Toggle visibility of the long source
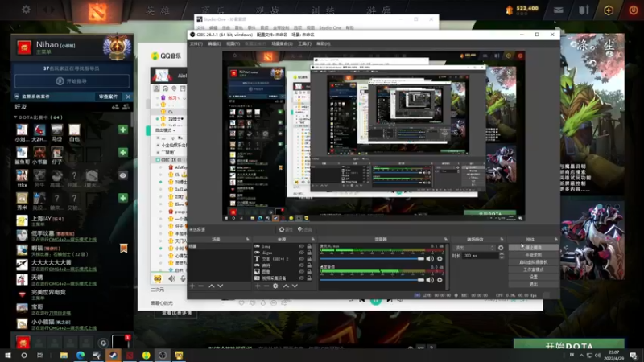Viewport: 644px width, 362px height. click(302, 246)
